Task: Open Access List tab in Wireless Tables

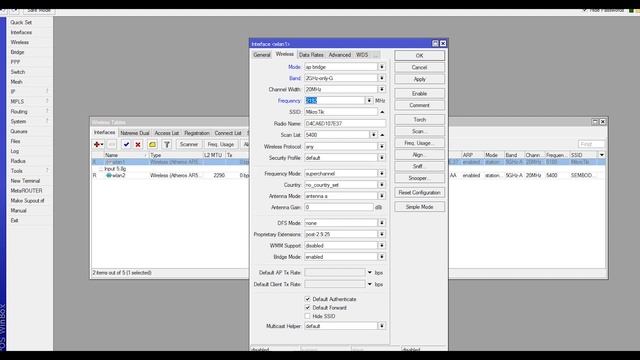Action: (x=167, y=133)
